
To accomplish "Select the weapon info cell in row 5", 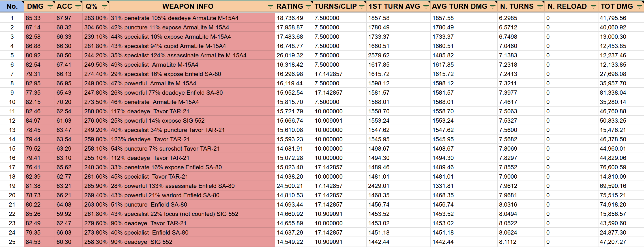I will coord(192,55).
